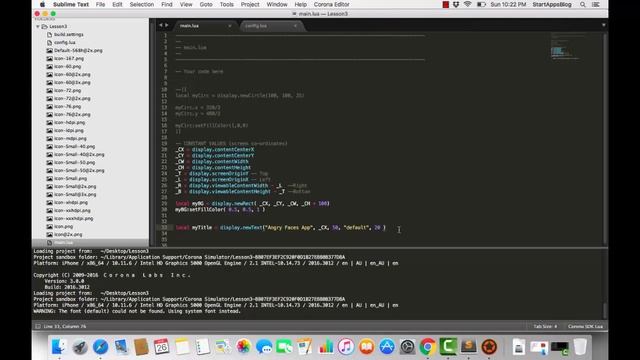Open Calendar showing 26 in Dock
640x360 pixels.
click(x=162, y=347)
